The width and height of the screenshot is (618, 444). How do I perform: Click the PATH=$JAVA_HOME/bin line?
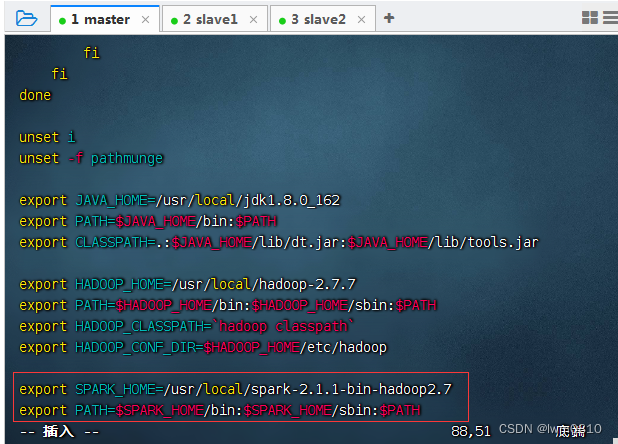pyautogui.click(x=148, y=221)
